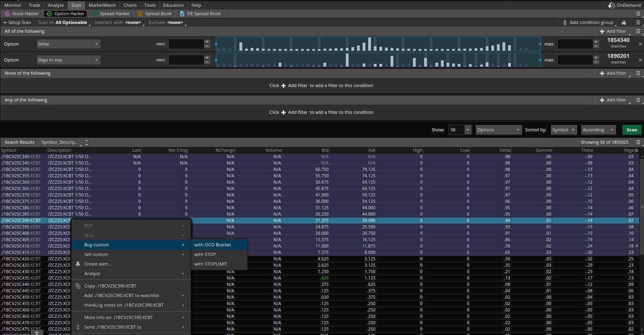
Task: Click plus icon in 'All of the following' Add filter
Action: point(602,31)
